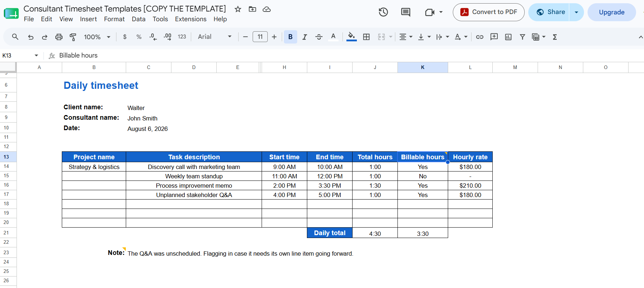Increase decimal places
The width and height of the screenshot is (644, 288).
pyautogui.click(x=167, y=37)
